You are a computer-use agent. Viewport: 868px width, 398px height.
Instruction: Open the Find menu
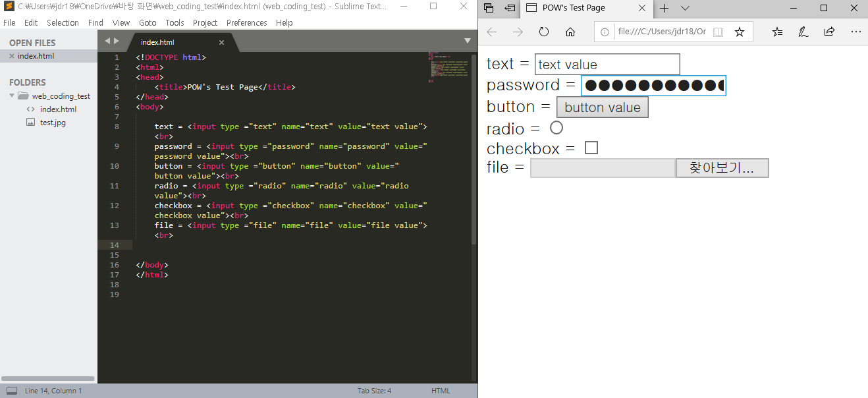coord(95,22)
